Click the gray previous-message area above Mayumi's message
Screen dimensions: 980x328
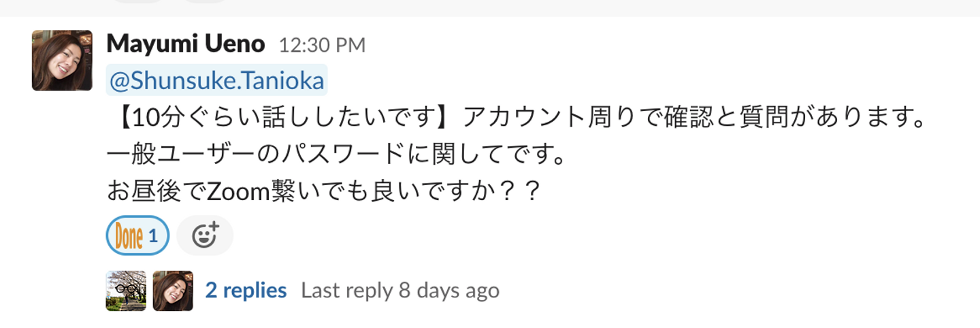coord(490,7)
